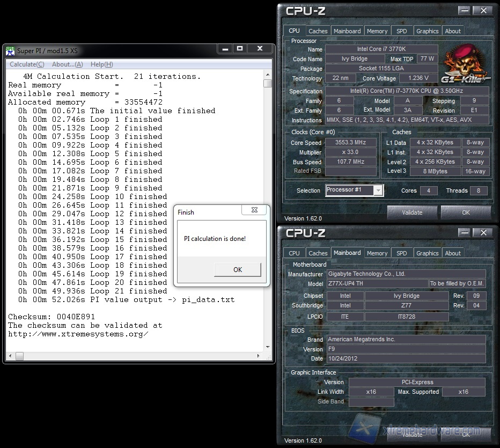
Task: Open the SPD tab in the Motherboard window
Action: pos(401,253)
